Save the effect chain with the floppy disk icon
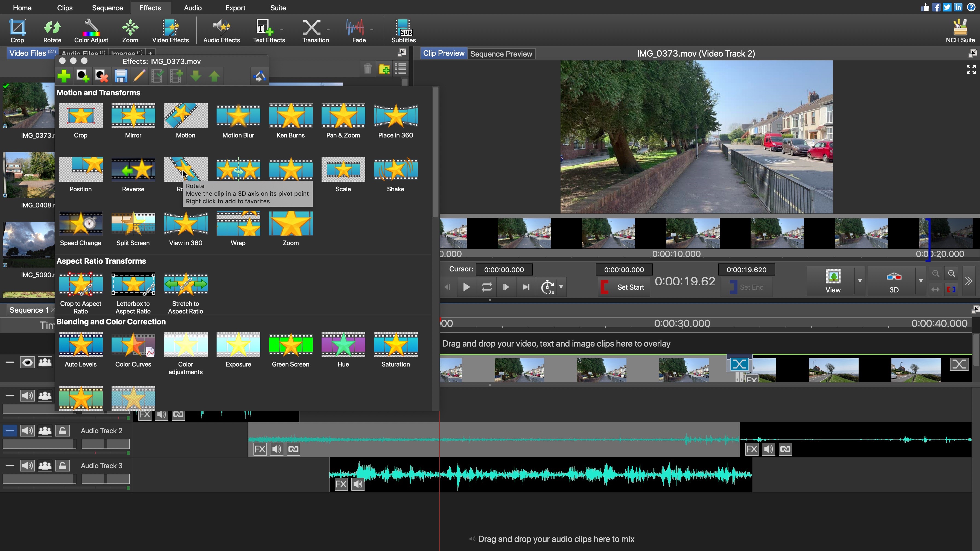Viewport: 980px width, 551px height. pos(121,76)
